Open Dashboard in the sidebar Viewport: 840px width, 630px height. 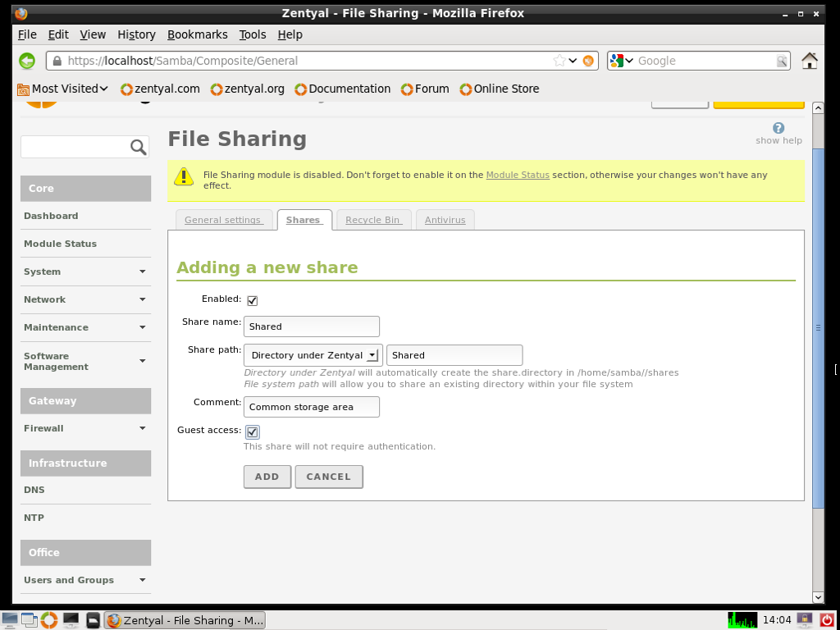51,216
